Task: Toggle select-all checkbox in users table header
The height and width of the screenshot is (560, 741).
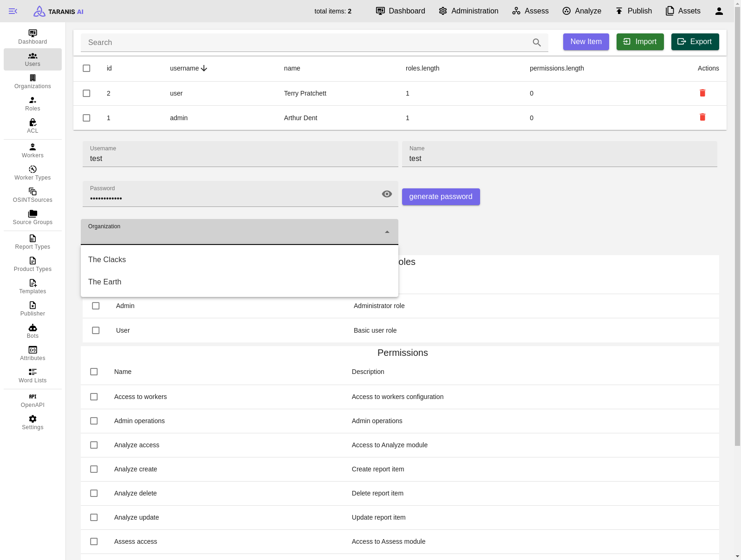Action: (x=86, y=68)
